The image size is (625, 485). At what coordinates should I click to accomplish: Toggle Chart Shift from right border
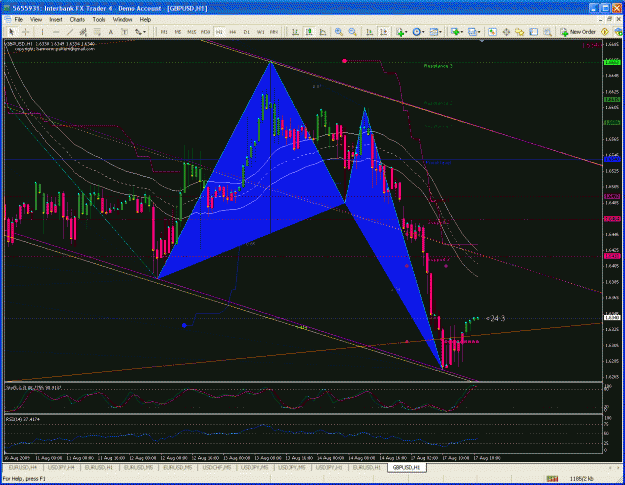[x=383, y=32]
